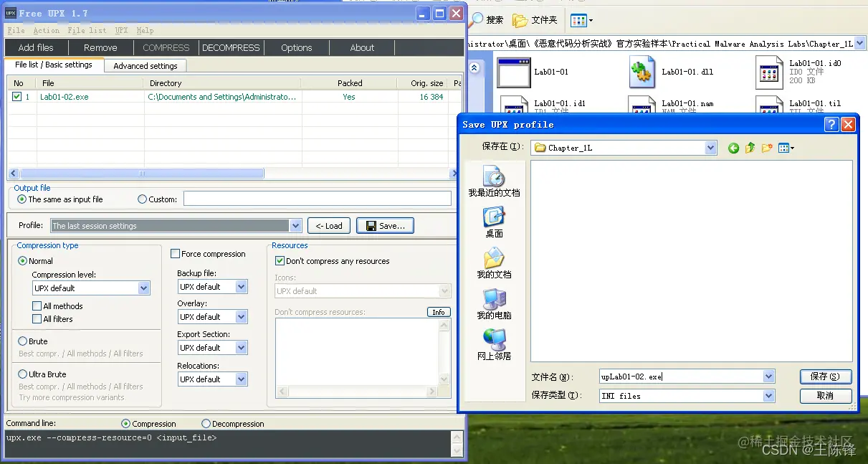Open the File menu
Image resolution: width=868 pixels, height=464 pixels.
coord(16,30)
